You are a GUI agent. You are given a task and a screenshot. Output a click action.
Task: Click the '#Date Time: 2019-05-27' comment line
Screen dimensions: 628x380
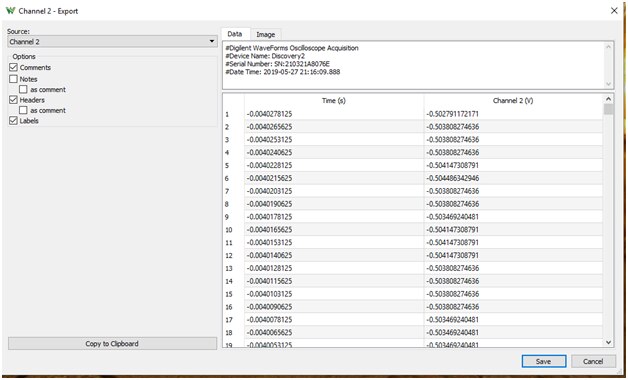pos(283,72)
